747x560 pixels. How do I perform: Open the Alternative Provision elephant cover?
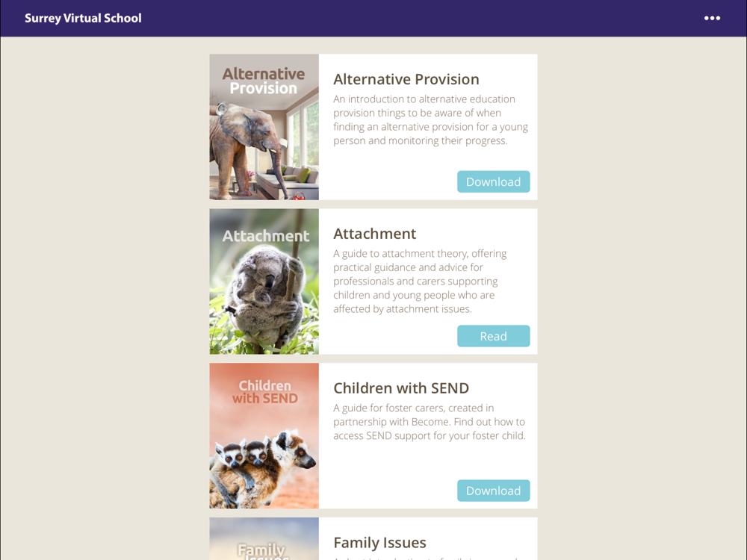264,127
